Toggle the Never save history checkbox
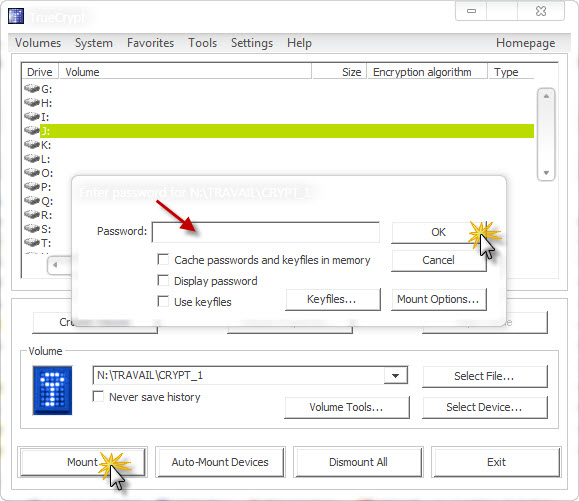Viewport: 579px width, 501px height. 98,396
